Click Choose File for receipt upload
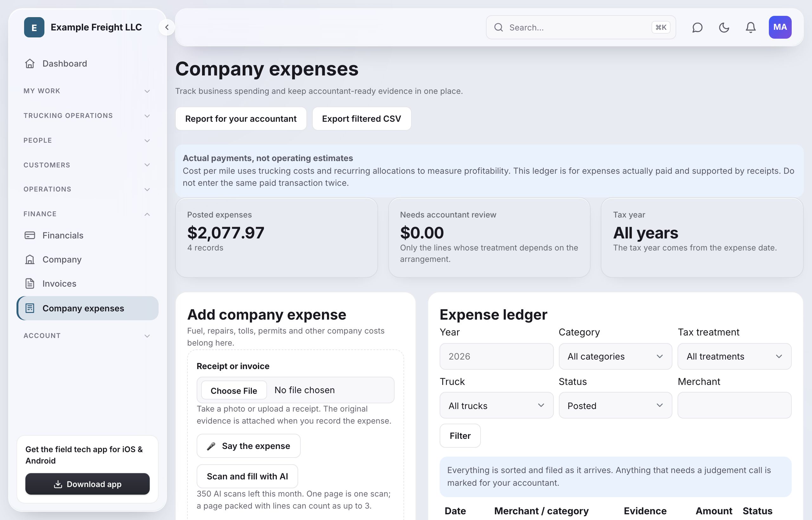Viewport: 812px width, 520px height. 234,390
